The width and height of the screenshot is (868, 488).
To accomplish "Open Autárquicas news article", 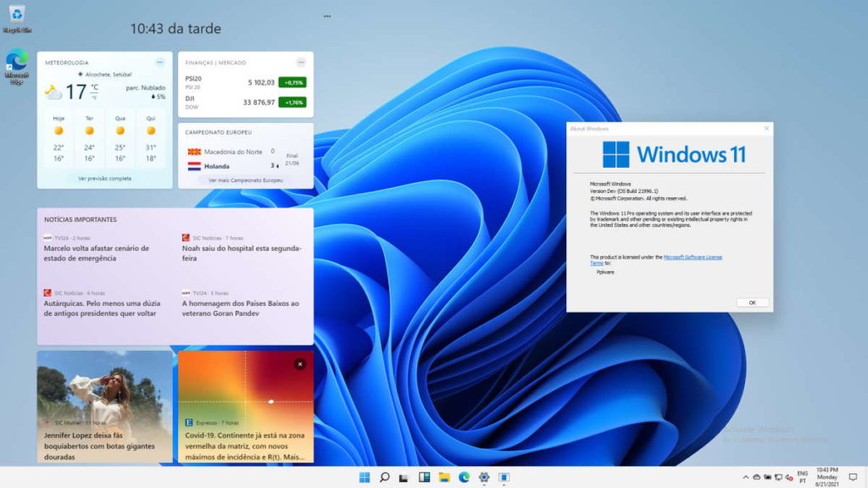I will point(102,308).
